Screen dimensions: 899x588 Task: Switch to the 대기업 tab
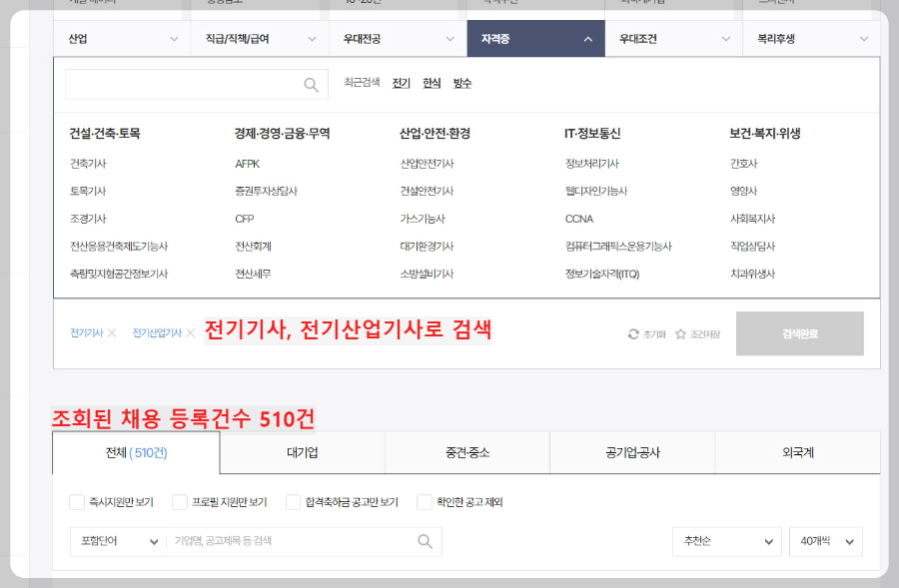301,453
